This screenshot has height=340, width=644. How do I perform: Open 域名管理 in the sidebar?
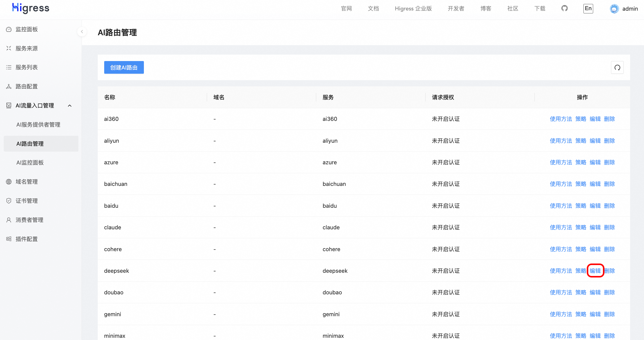point(27,182)
